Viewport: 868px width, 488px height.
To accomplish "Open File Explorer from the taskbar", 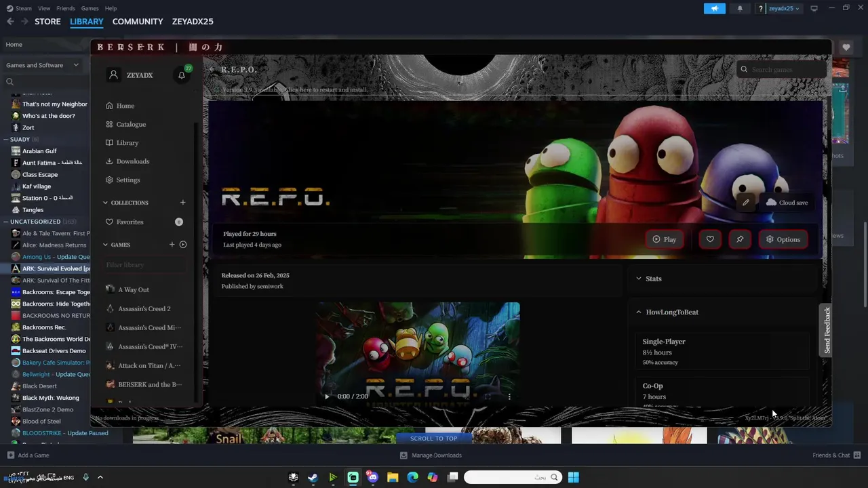I will [393, 477].
